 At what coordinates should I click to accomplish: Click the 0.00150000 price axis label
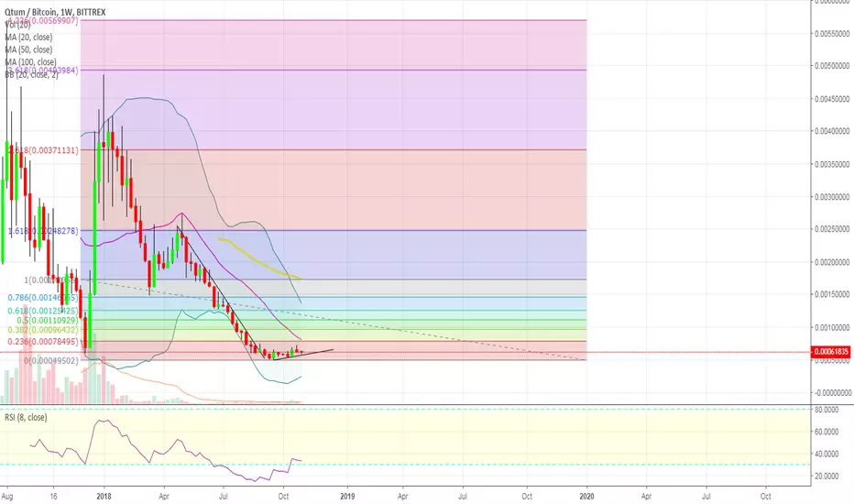(x=832, y=294)
